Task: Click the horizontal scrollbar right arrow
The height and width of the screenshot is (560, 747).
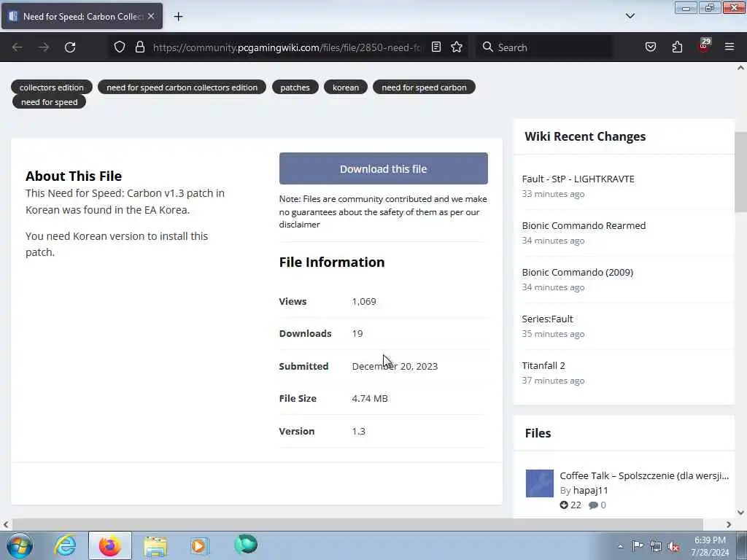Action: tap(729, 524)
